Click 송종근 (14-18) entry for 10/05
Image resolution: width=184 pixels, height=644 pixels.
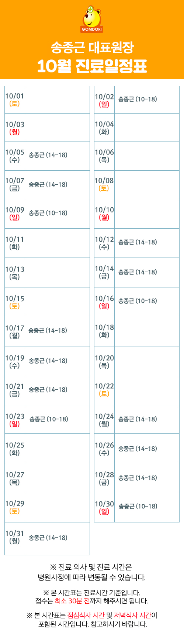(x=48, y=155)
